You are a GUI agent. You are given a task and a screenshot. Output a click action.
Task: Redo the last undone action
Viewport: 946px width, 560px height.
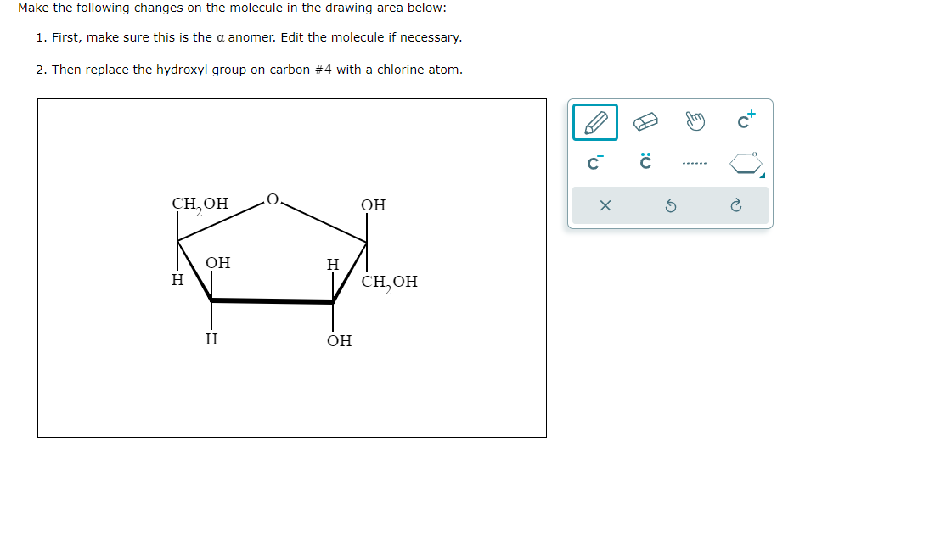735,206
